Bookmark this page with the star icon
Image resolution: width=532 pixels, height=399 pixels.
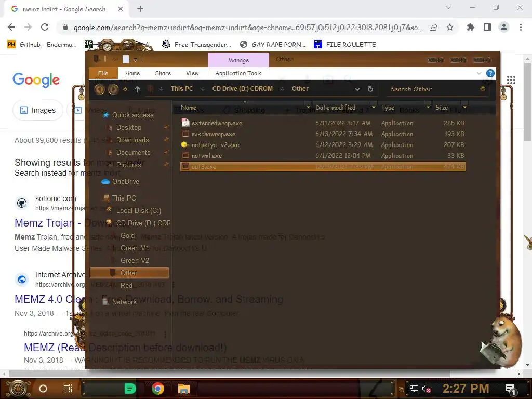[450, 27]
